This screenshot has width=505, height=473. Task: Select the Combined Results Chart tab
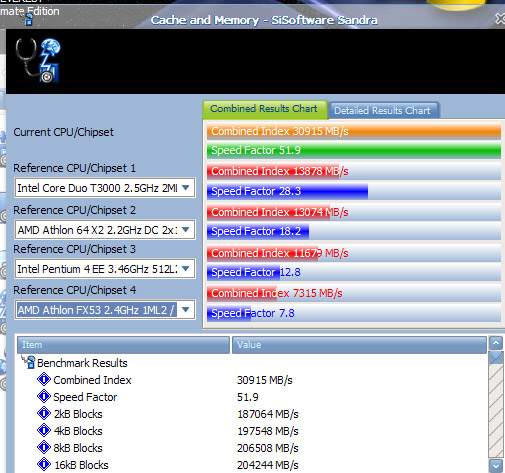click(265, 109)
